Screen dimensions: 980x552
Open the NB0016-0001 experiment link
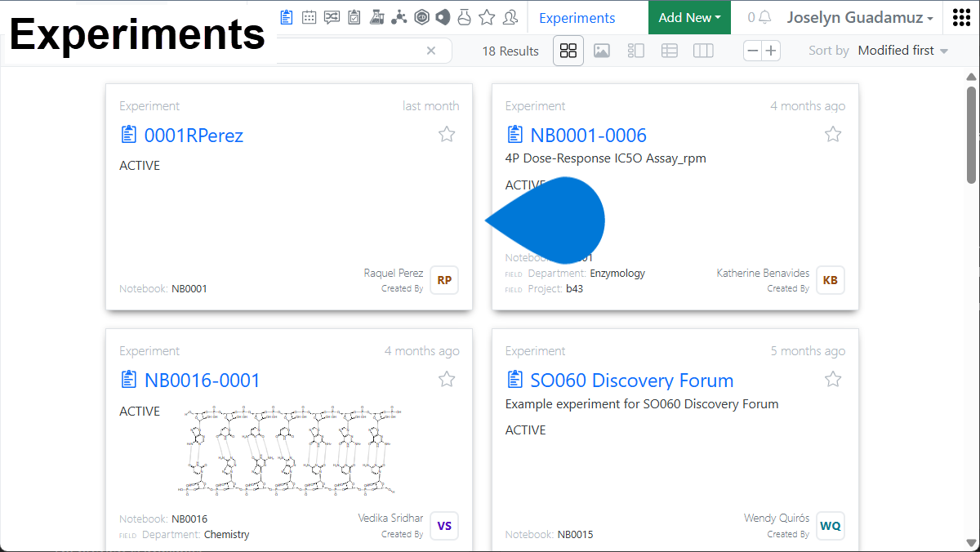[x=202, y=381]
